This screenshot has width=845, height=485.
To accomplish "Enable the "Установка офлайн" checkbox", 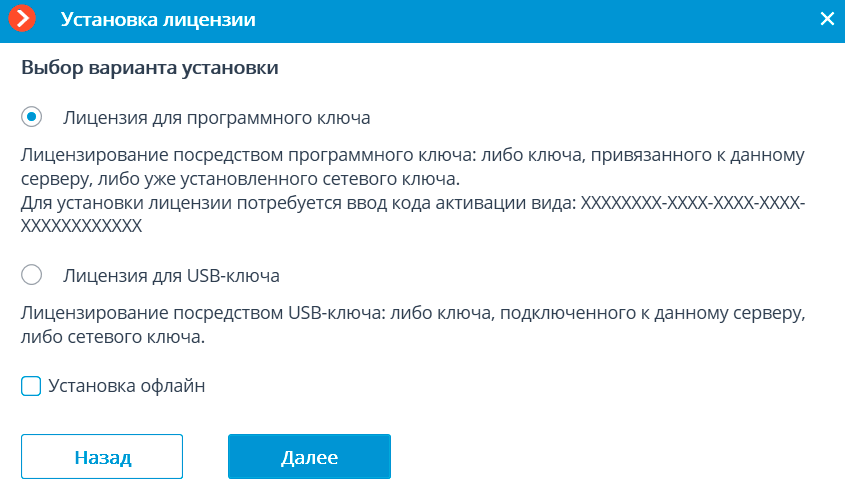I will (31, 386).
